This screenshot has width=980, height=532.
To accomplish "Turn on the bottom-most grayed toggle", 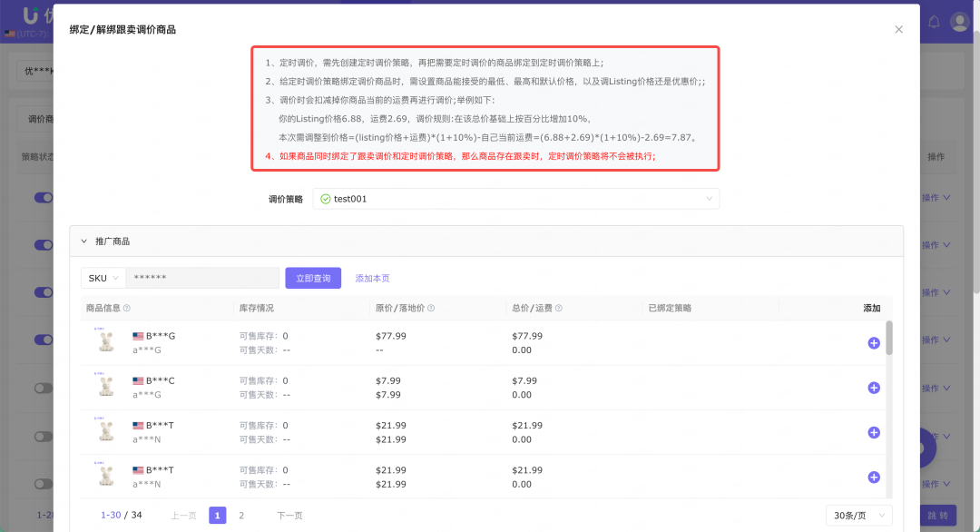I will [44, 485].
